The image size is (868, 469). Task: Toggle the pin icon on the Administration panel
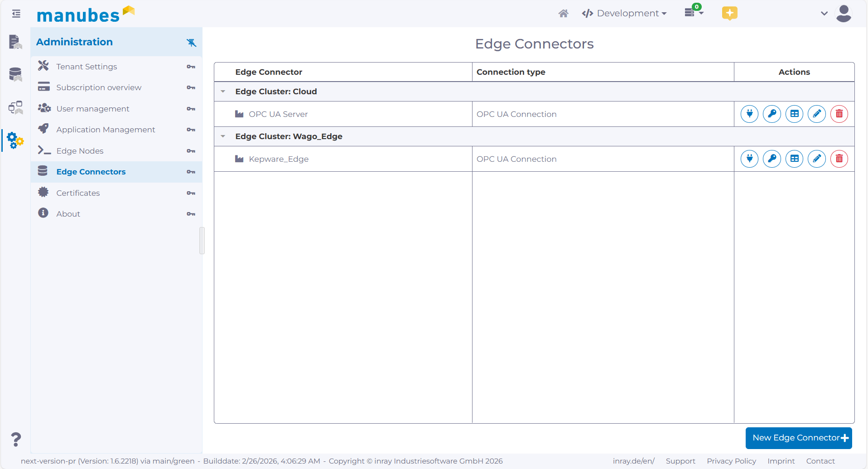coord(192,42)
